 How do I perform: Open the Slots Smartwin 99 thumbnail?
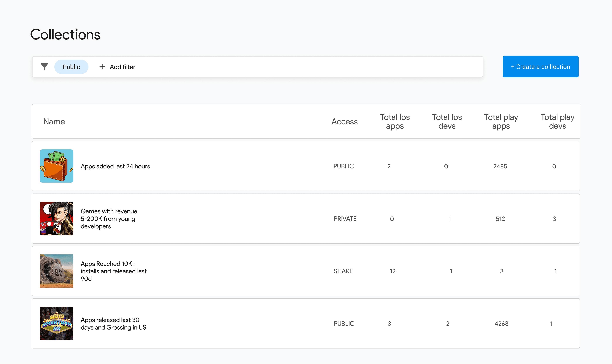coord(56,323)
